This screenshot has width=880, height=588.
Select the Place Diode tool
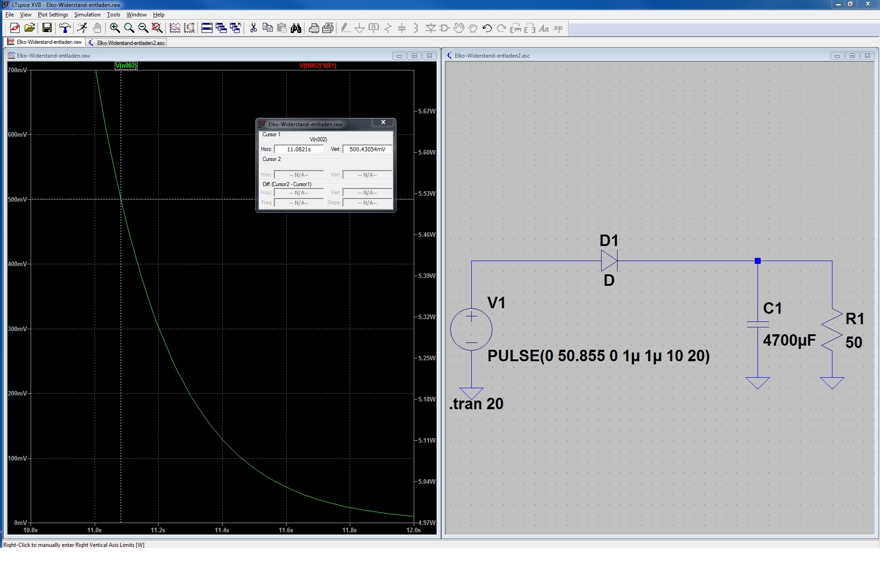[430, 28]
